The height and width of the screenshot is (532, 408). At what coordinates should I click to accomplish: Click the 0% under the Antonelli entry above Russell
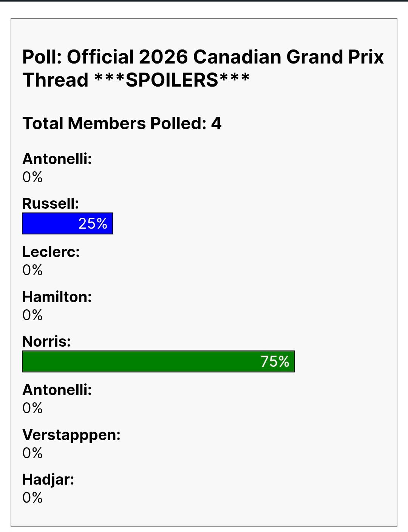(x=32, y=177)
